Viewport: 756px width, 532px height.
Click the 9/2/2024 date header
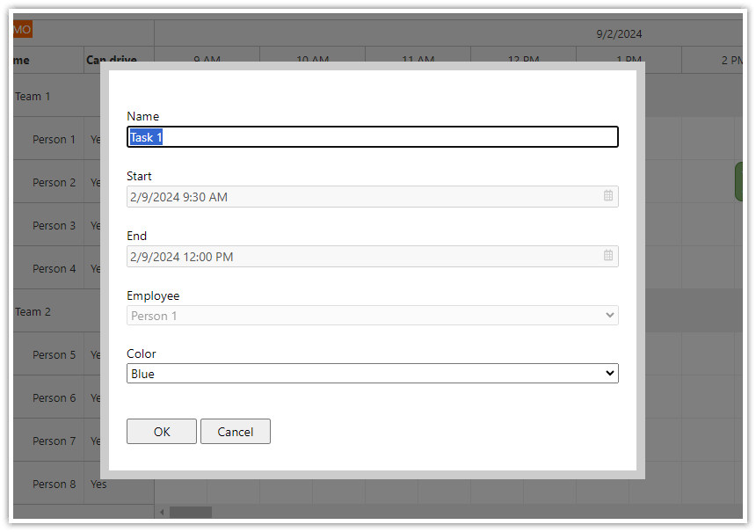click(619, 33)
